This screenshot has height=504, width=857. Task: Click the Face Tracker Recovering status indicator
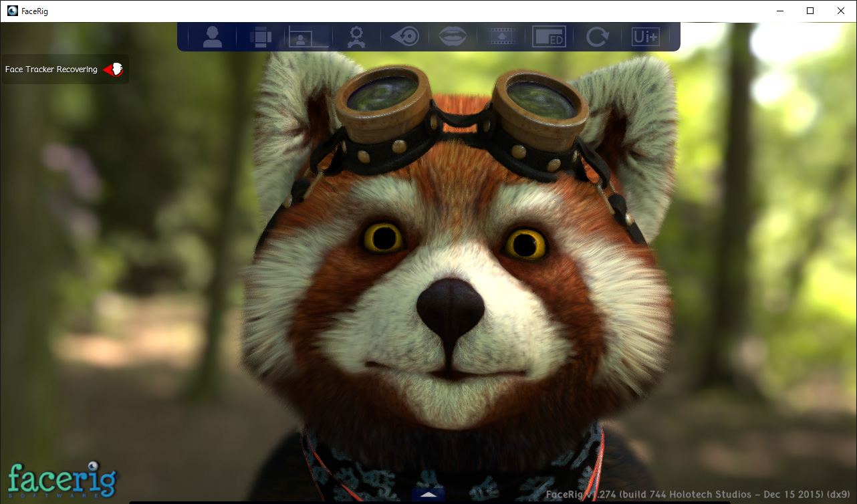pyautogui.click(x=65, y=69)
